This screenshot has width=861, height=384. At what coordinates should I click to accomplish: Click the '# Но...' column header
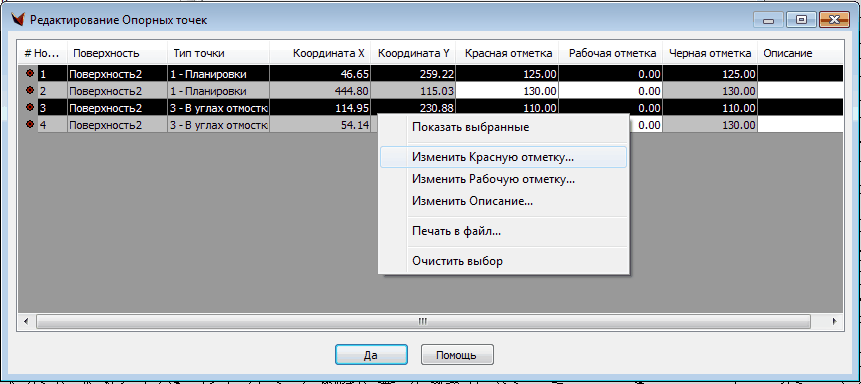[x=43, y=53]
